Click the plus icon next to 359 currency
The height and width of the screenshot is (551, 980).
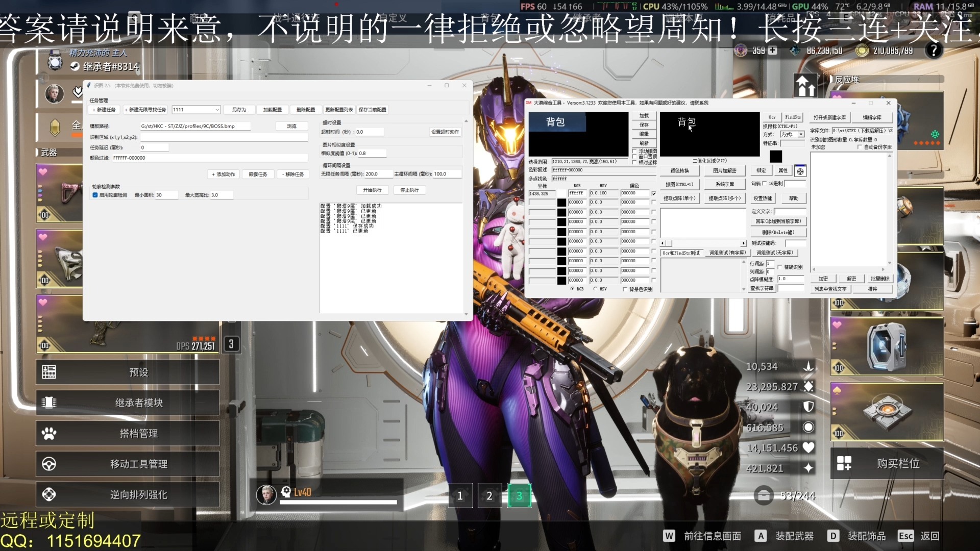pyautogui.click(x=772, y=51)
